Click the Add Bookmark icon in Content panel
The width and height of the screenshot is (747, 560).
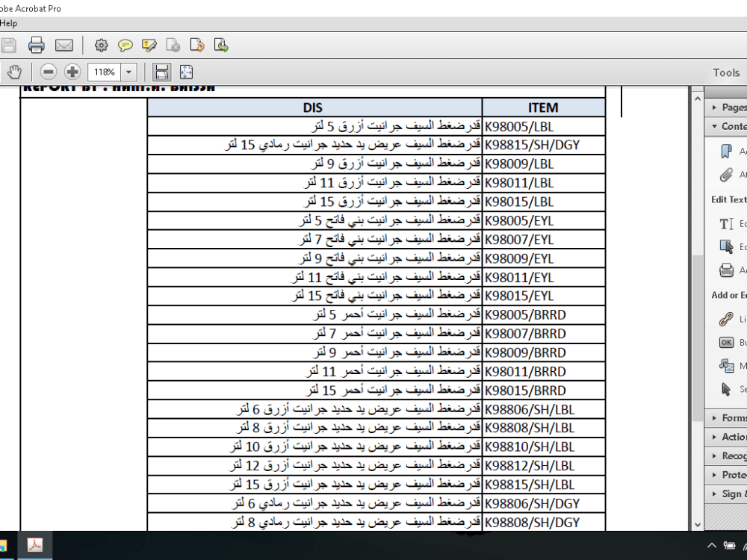pos(726,152)
